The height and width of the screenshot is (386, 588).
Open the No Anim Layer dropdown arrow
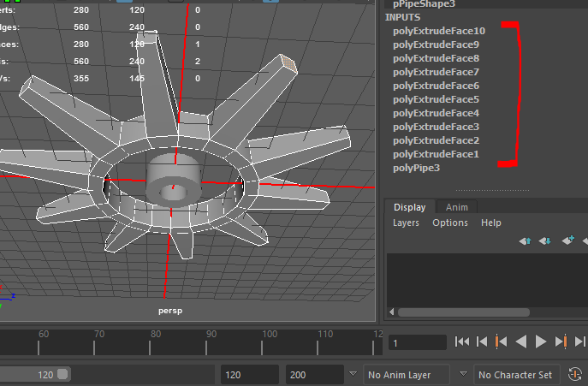(x=353, y=375)
